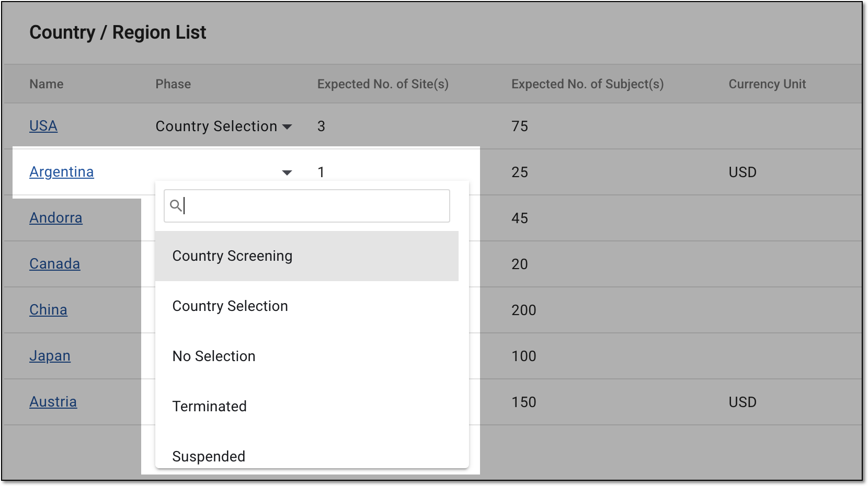Open the Japan country link

coord(50,356)
